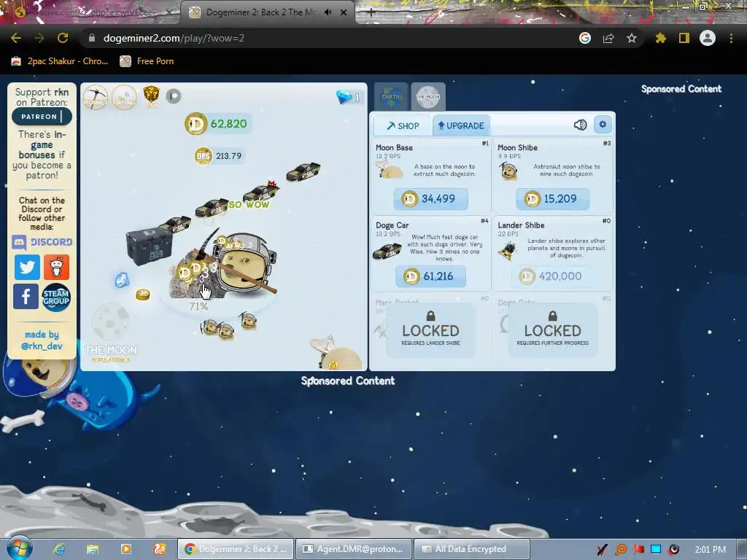Screen dimensions: 747x560
Task: Open @rkn_dev developer link
Action: tap(42, 346)
